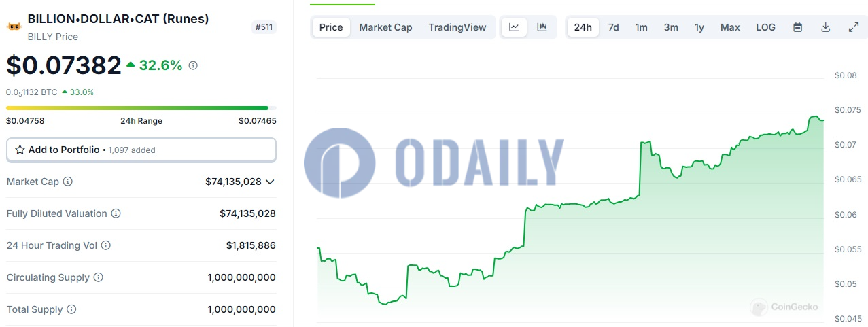Click Fully Diluted Valuation info icon
The width and height of the screenshot is (868, 327).
click(116, 213)
